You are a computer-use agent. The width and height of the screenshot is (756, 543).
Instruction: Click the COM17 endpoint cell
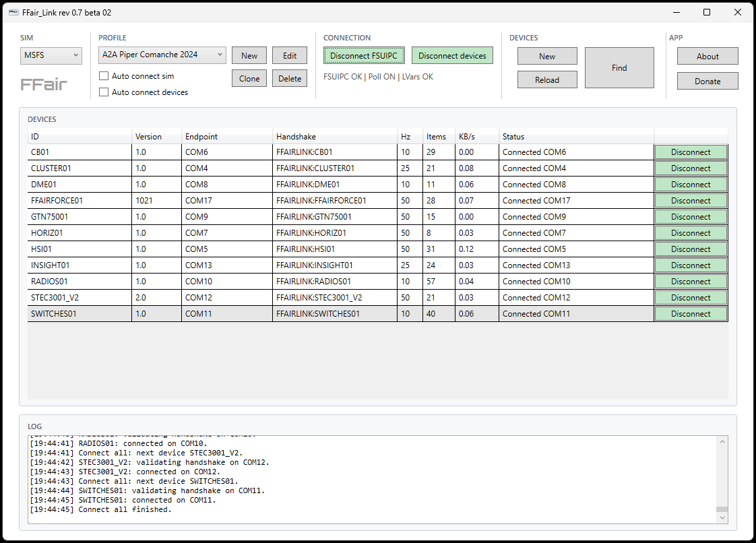(227, 201)
